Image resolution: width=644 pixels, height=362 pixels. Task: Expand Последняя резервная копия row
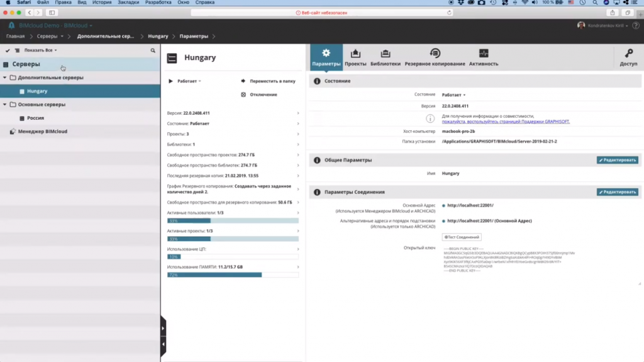point(233,176)
